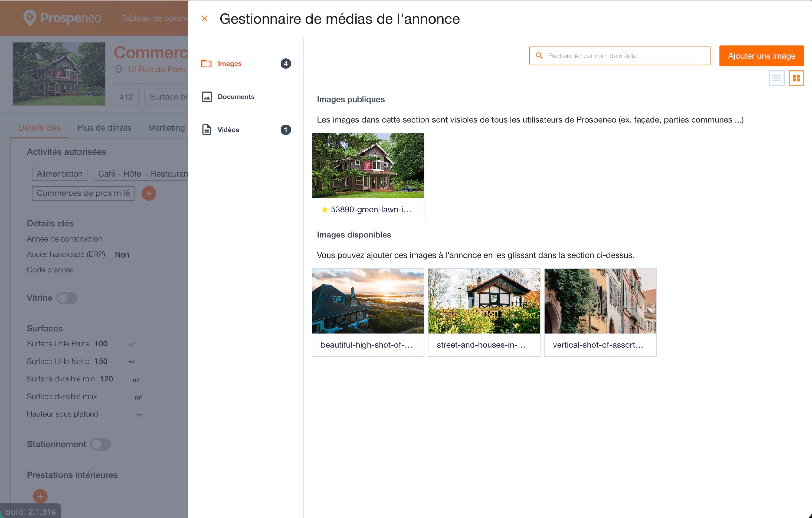Viewport: 812px width, 518px height.
Task: Select the vertical-shot-of-assort image thumbnail
Action: coord(600,301)
